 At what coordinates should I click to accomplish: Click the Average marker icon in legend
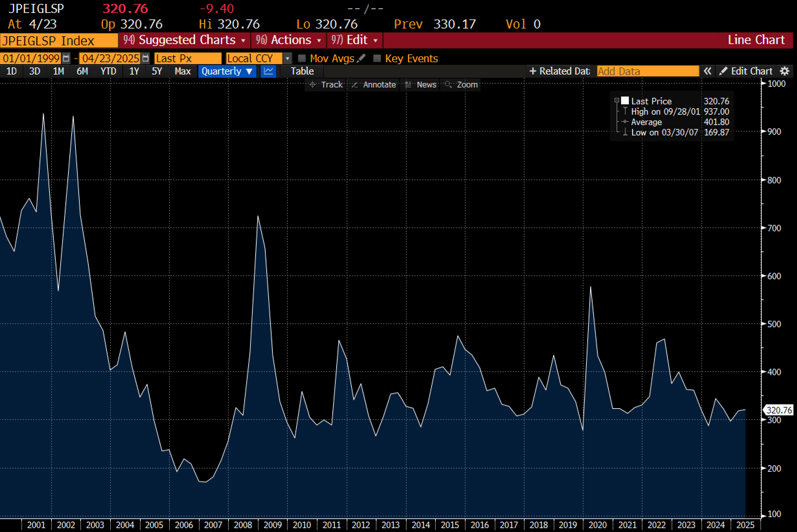(x=625, y=122)
